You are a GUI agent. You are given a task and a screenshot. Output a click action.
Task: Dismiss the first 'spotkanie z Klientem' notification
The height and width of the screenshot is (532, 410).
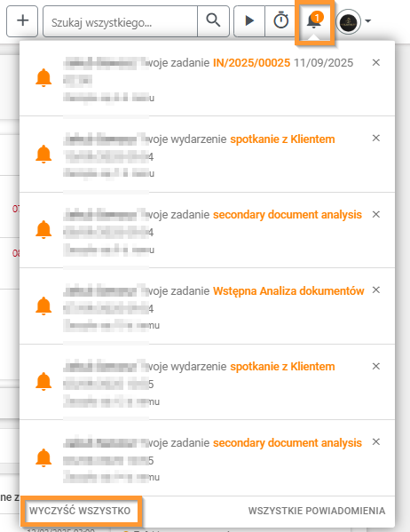tap(375, 138)
